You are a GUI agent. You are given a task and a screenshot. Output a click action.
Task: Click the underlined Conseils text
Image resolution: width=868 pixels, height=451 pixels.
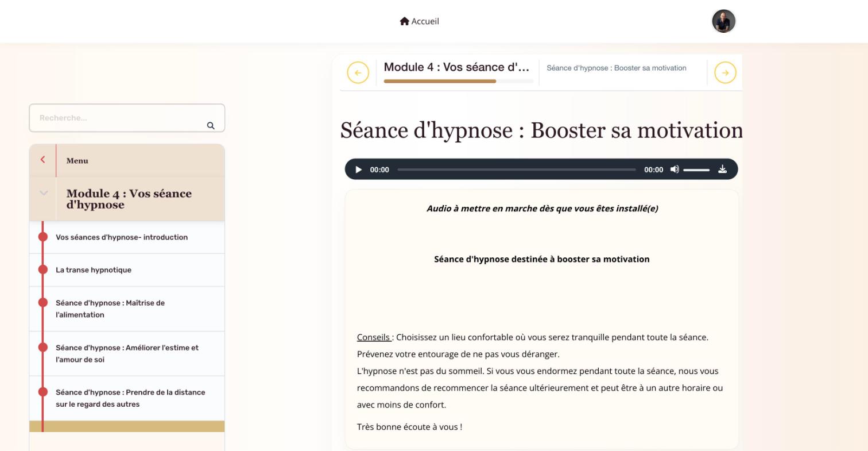(374, 337)
